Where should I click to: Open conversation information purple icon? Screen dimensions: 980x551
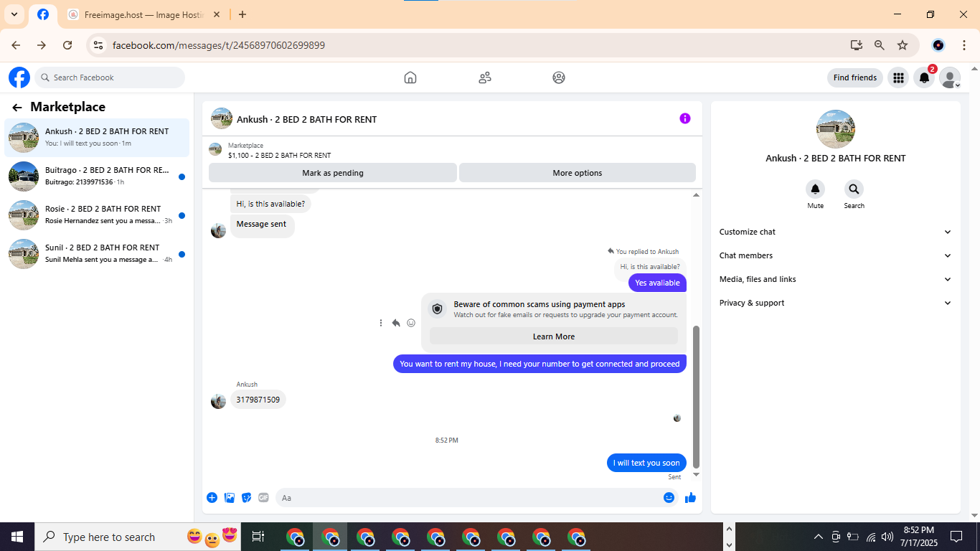[685, 118]
